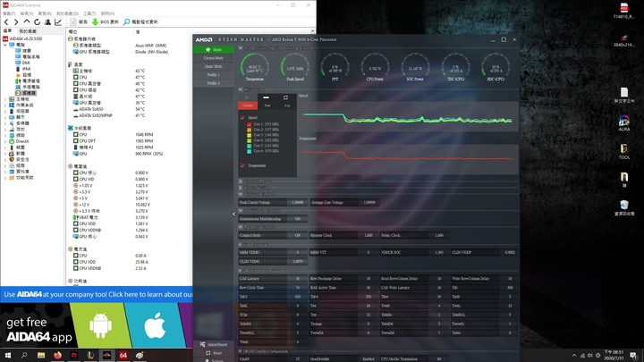Viewport: 644px width, 362px height.
Task: Toggle the Speed checkbox in histogram legend
Action: 242,117
